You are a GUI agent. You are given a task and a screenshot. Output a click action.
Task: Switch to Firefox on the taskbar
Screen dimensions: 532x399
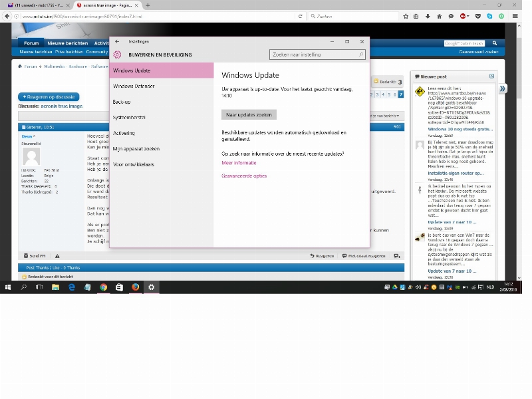pos(136,287)
